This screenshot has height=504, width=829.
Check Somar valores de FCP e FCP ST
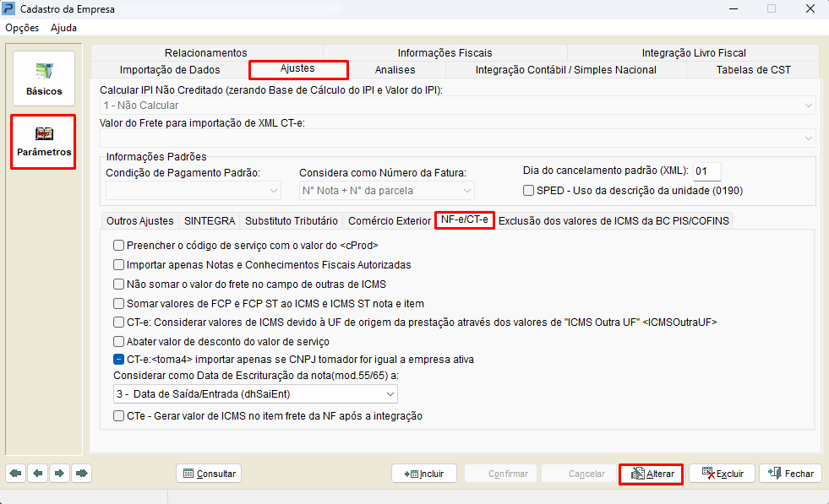(x=119, y=304)
